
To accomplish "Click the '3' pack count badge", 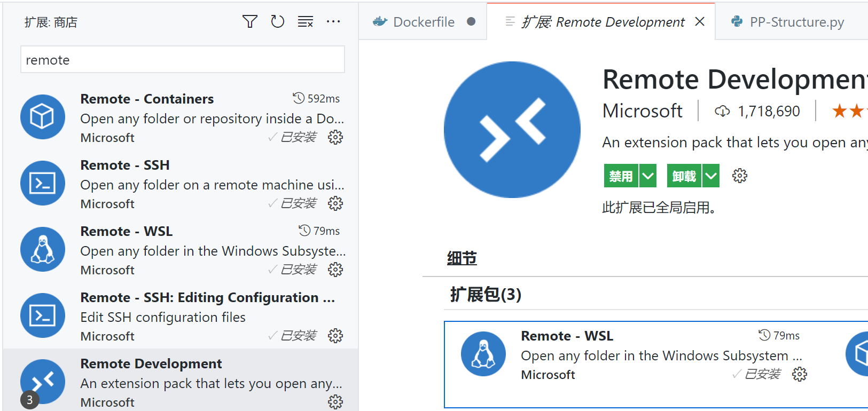I will pos(30,400).
